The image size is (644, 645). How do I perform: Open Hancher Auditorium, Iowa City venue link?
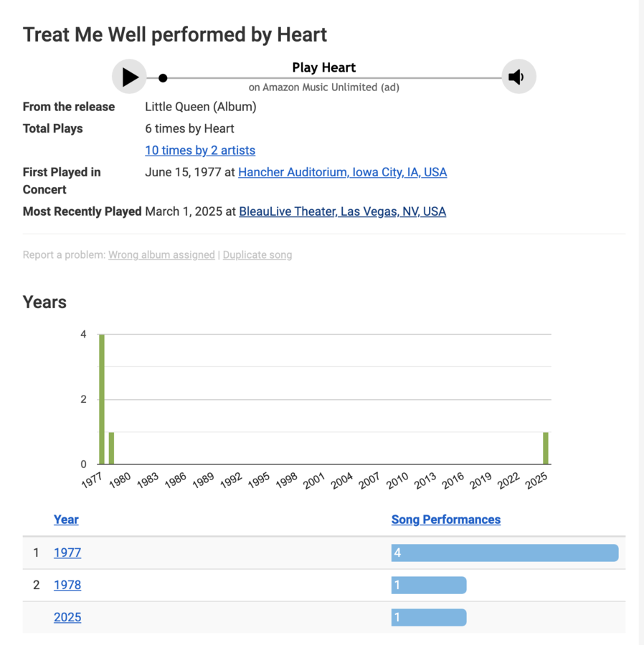pos(342,172)
